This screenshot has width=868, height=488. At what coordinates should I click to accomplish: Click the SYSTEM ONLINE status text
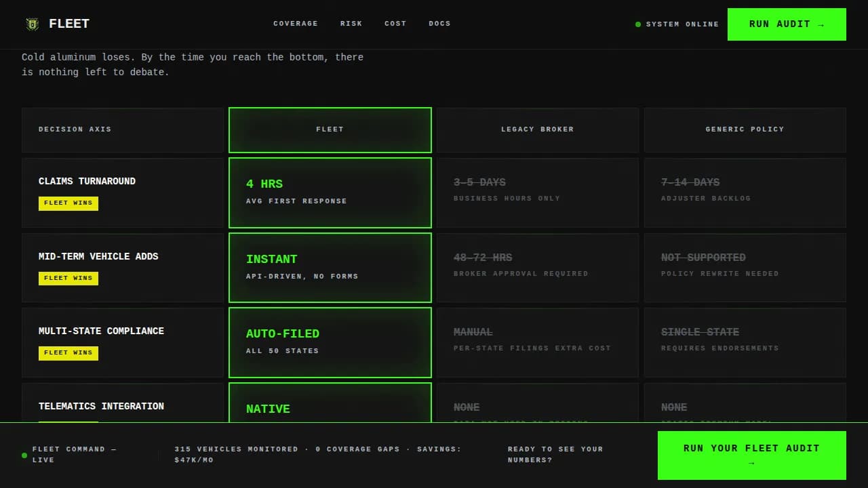682,24
